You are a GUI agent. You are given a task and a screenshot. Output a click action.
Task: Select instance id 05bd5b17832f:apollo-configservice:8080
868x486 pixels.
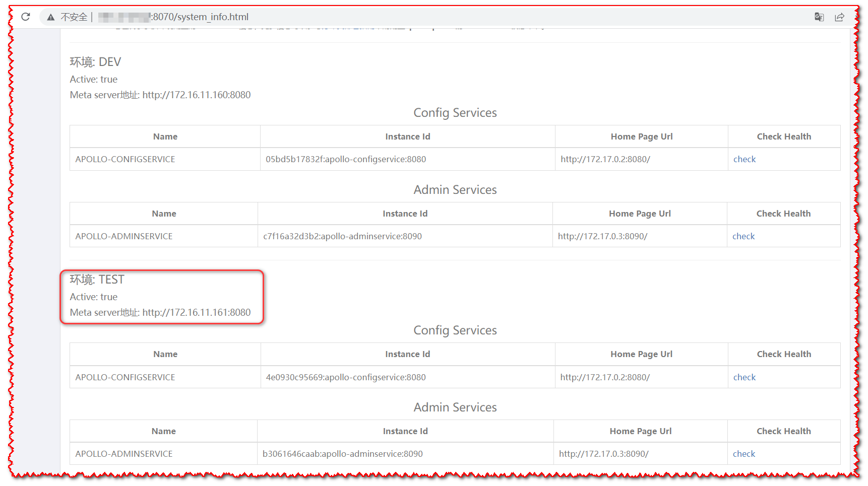pos(346,159)
